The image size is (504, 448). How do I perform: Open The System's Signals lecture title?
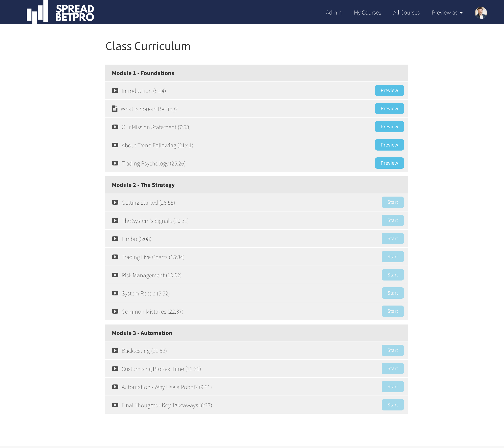click(155, 221)
